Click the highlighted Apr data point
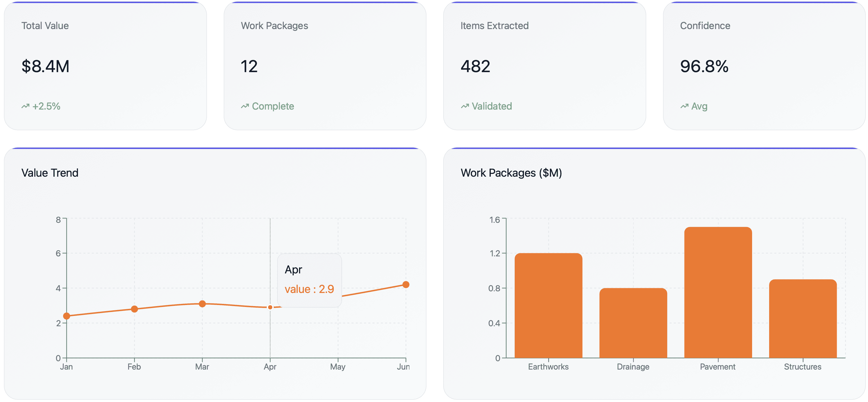The image size is (868, 402). 270,307
